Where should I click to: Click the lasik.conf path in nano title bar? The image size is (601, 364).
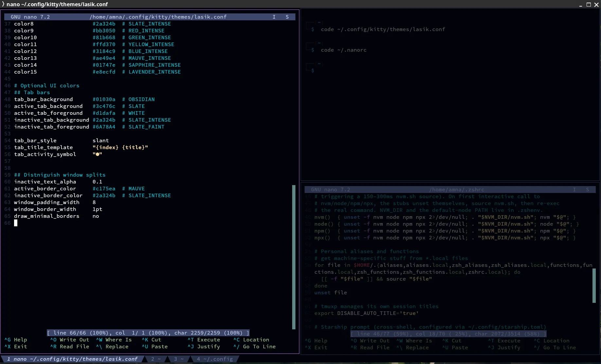[158, 17]
